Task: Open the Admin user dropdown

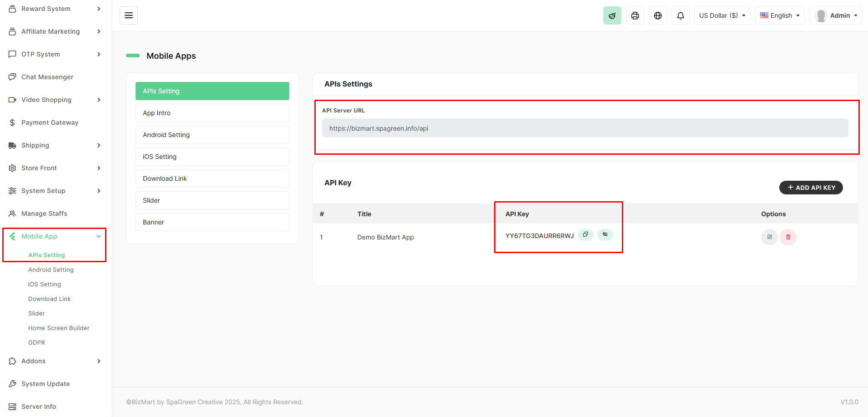Action: tap(836, 15)
